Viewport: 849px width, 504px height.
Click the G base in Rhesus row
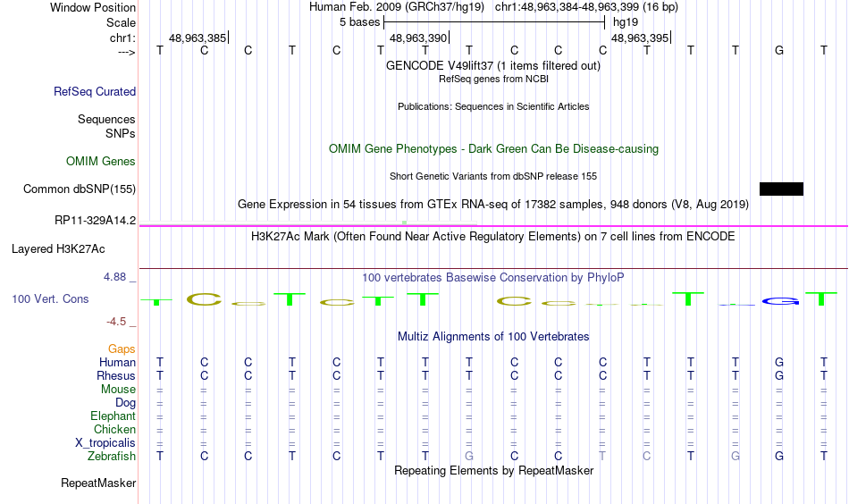click(x=779, y=375)
